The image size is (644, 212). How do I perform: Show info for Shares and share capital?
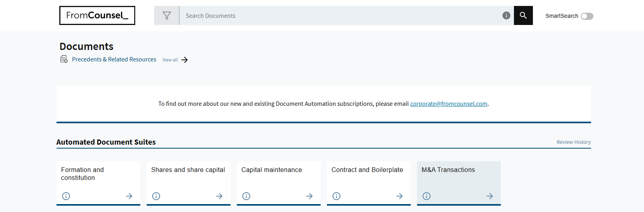(x=156, y=196)
